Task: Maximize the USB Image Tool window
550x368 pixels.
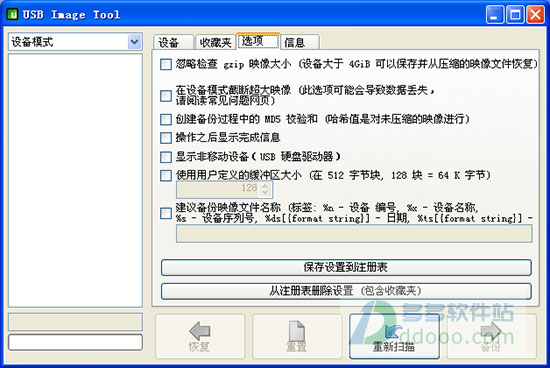Action: click(x=515, y=15)
